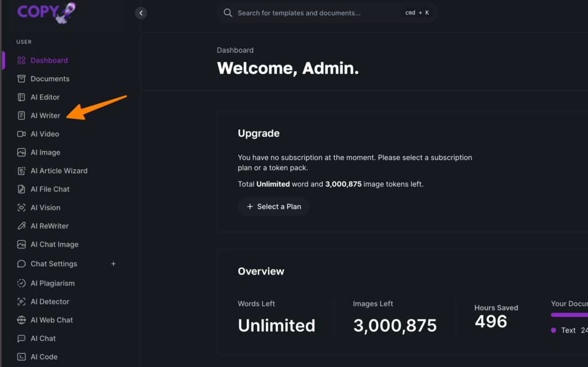The height and width of the screenshot is (367, 588).
Task: Select the AI Vision scan icon
Action: [21, 207]
